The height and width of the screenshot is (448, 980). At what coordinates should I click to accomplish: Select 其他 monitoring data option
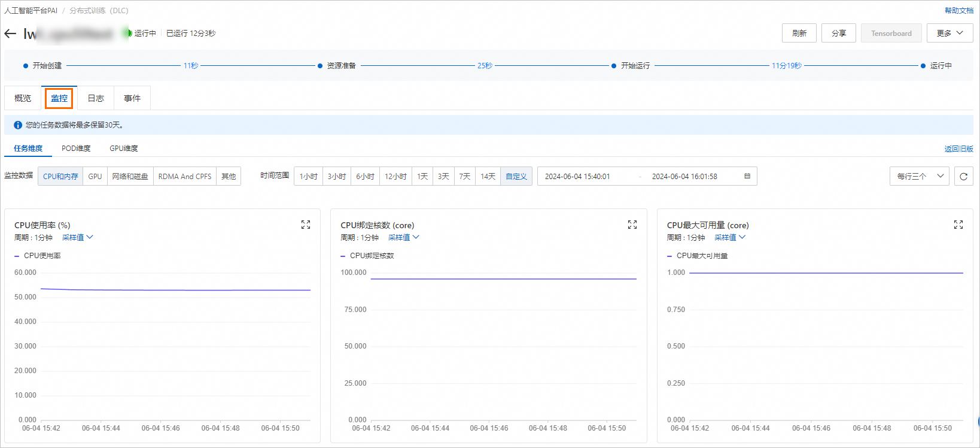(229, 176)
